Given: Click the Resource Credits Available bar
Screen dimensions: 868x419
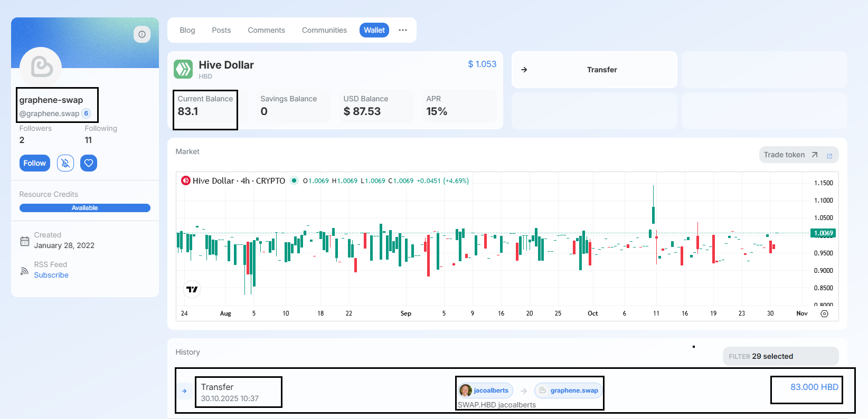Looking at the screenshot, I should click(85, 208).
